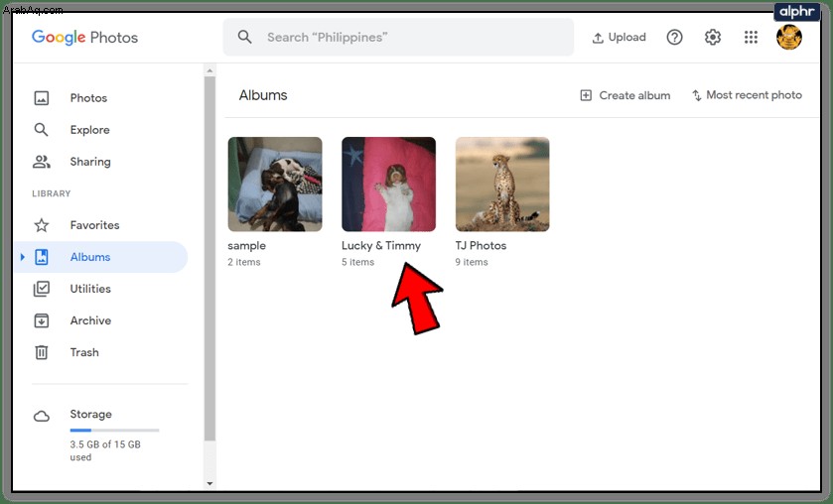Click the Albums bookmark icon
The image size is (833, 504).
pos(42,257)
